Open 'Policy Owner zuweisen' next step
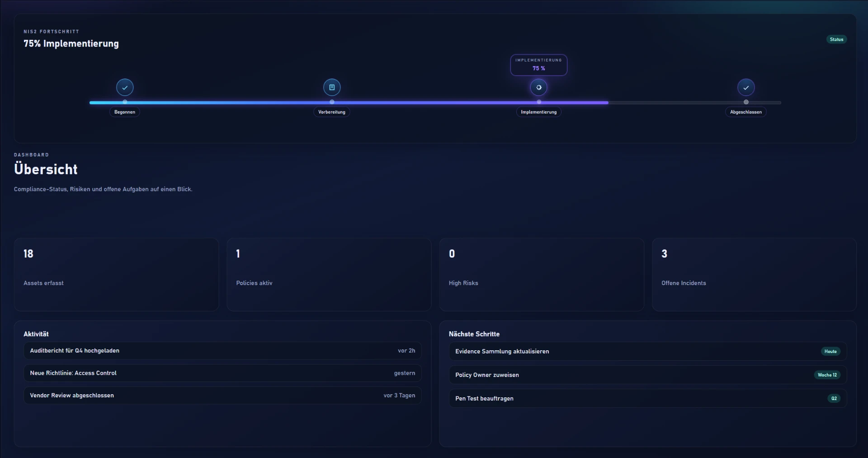The image size is (868, 458). (x=648, y=375)
